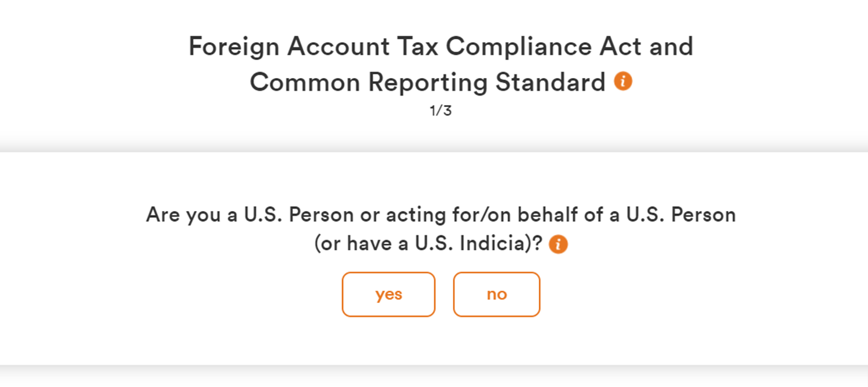Select 'yes' for U.S. Person question
Screen dimensions: 868x387
[x=388, y=294]
